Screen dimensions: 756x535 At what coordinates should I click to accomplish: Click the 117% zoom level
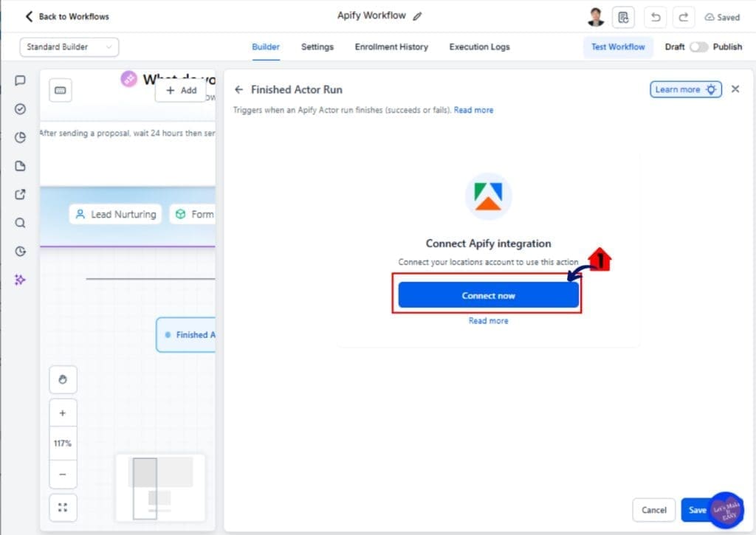tap(63, 443)
